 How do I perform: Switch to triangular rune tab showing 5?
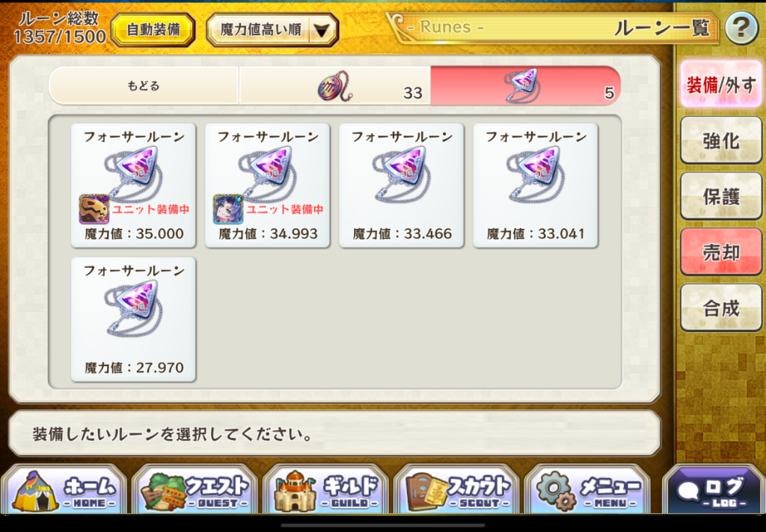(x=526, y=85)
